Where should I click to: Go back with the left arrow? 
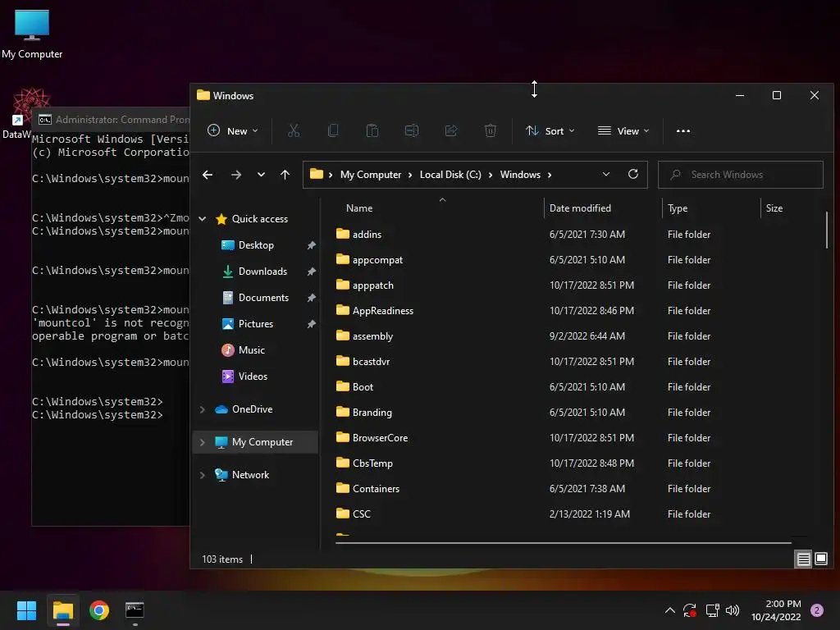click(x=208, y=175)
